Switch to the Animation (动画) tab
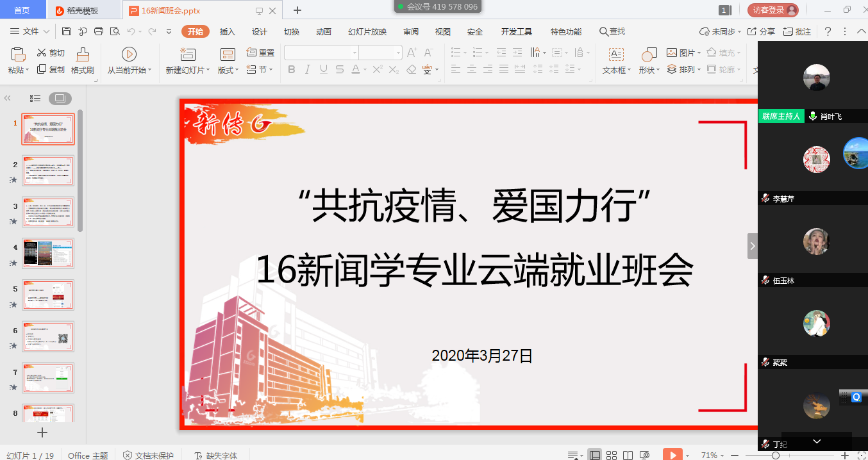The height and width of the screenshot is (460, 868). pos(324,32)
